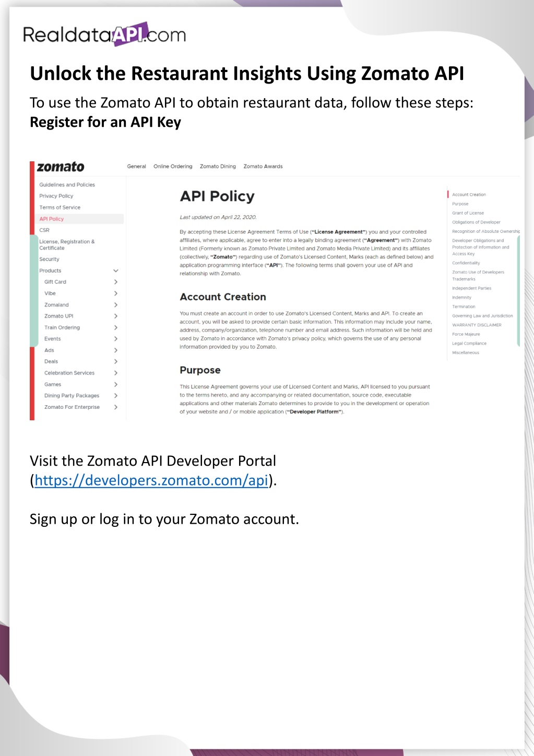Jump to Purpose in page contents
Viewport: 534px width, 756px height.
(x=460, y=204)
